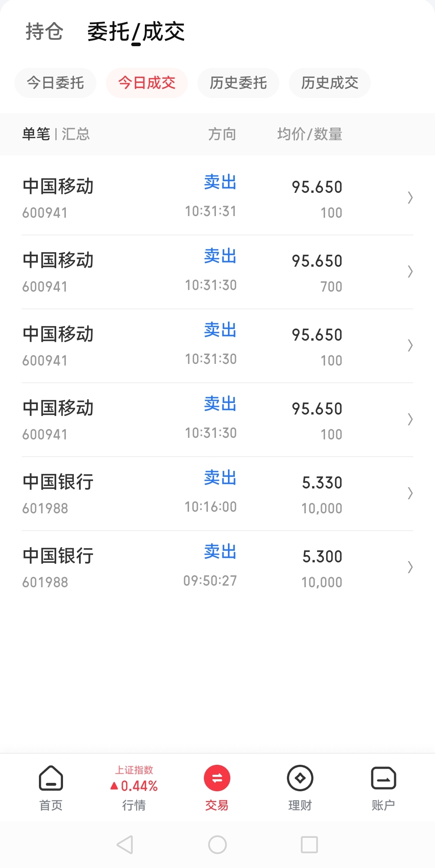The height and width of the screenshot is (868, 435).
Task: Expand the 5.330 中国银行 trade chevron
Action: tap(410, 493)
